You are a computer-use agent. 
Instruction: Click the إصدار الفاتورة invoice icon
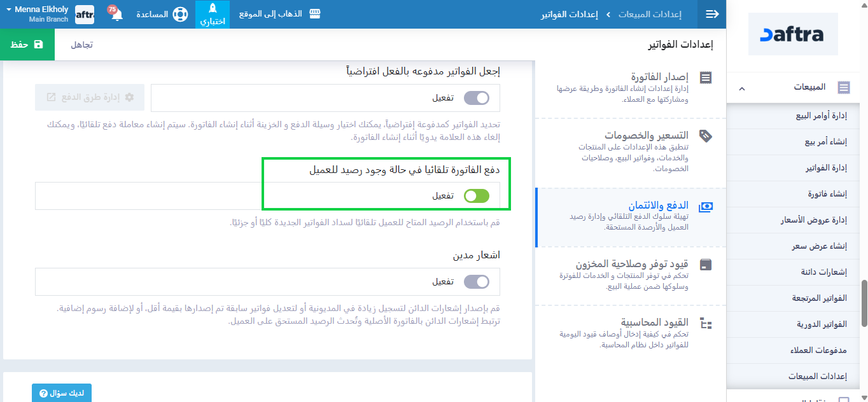coord(706,78)
